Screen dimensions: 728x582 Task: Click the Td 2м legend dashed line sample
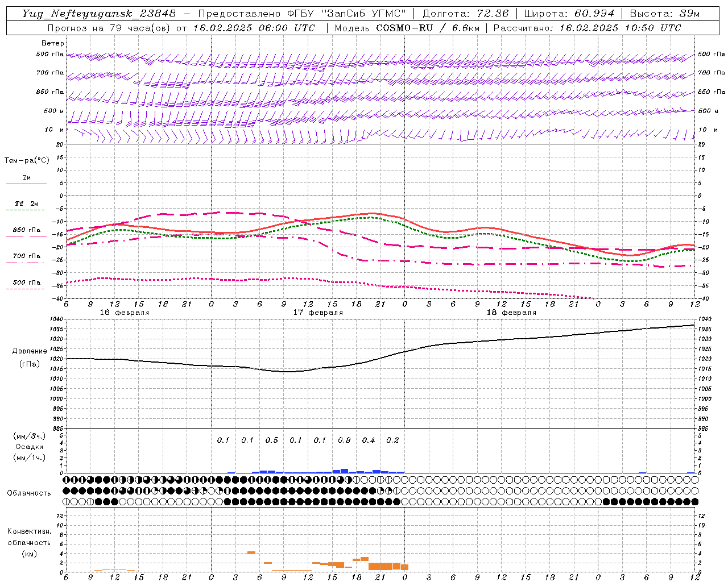click(x=25, y=210)
